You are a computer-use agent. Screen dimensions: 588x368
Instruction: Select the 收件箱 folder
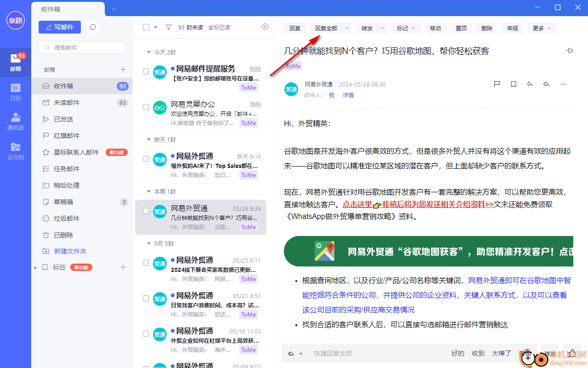[82, 86]
